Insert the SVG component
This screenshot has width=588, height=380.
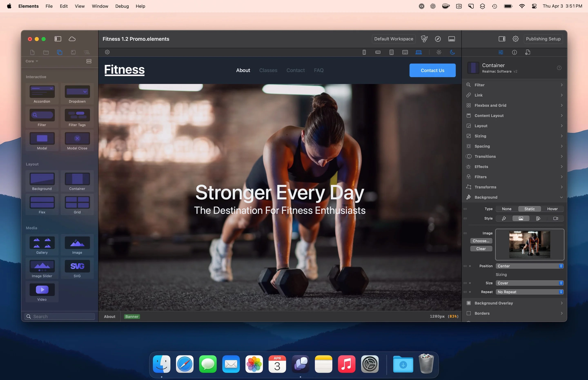77,269
